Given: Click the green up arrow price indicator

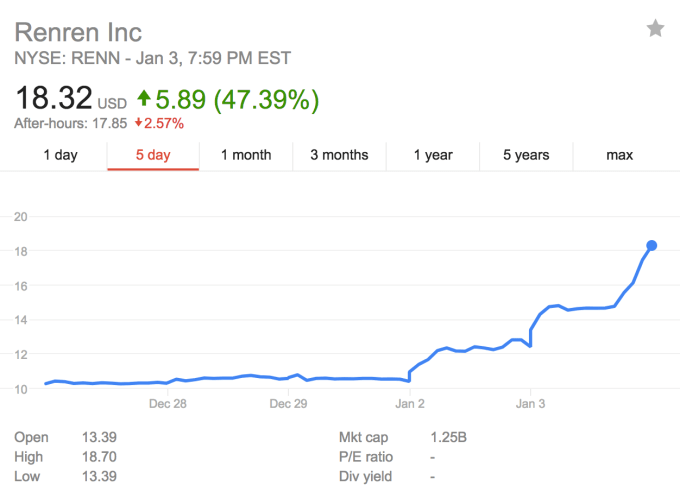Looking at the screenshot, I should point(144,99).
